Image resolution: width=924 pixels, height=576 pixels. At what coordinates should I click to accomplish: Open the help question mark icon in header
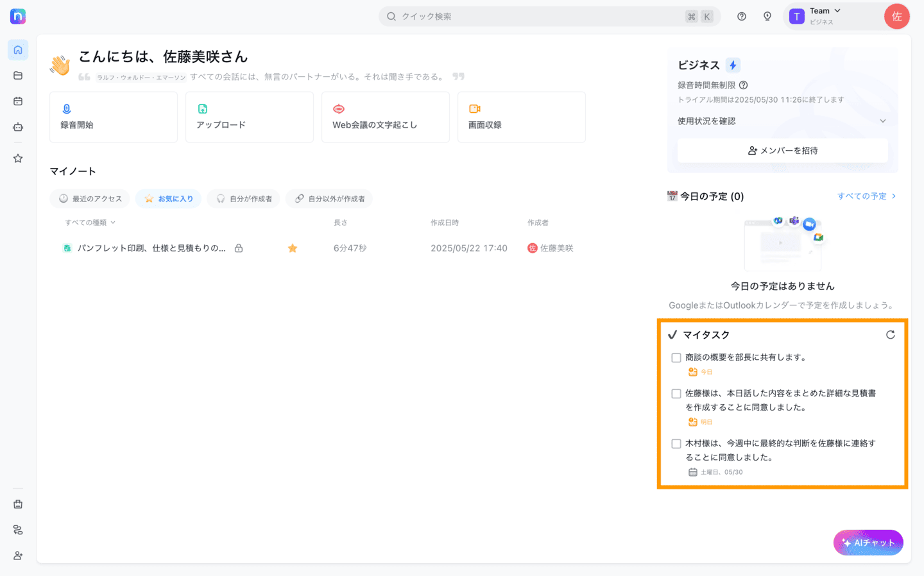click(x=742, y=17)
